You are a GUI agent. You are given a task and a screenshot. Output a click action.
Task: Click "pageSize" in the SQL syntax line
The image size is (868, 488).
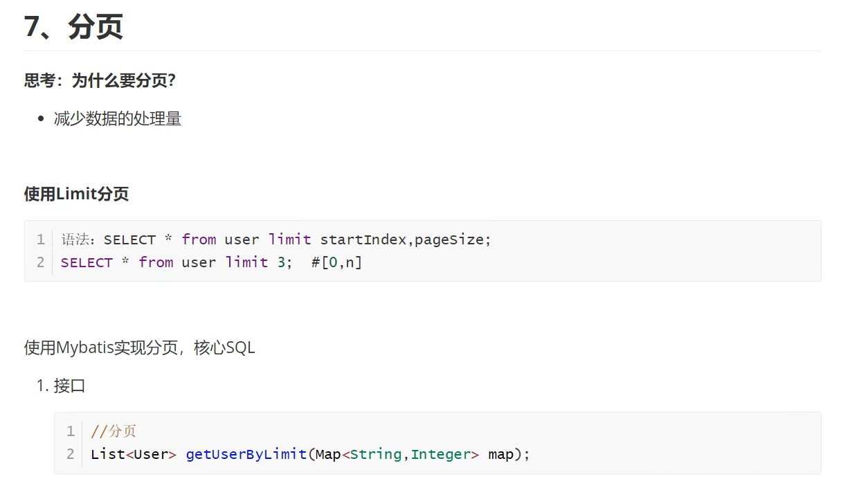coord(449,240)
